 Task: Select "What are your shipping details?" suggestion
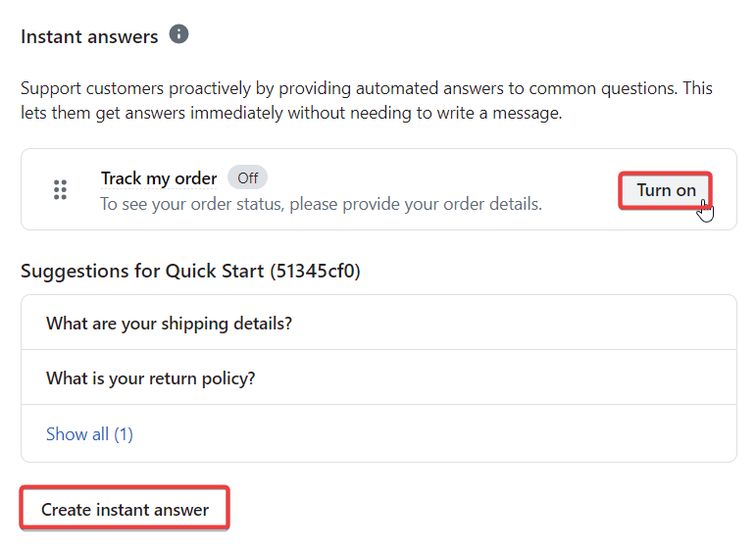pos(169,324)
